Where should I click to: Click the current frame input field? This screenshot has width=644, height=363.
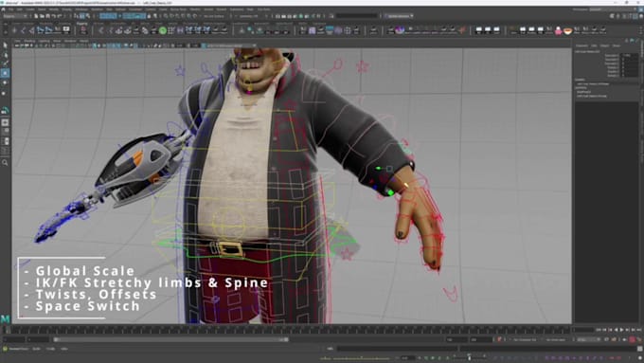click(x=583, y=330)
